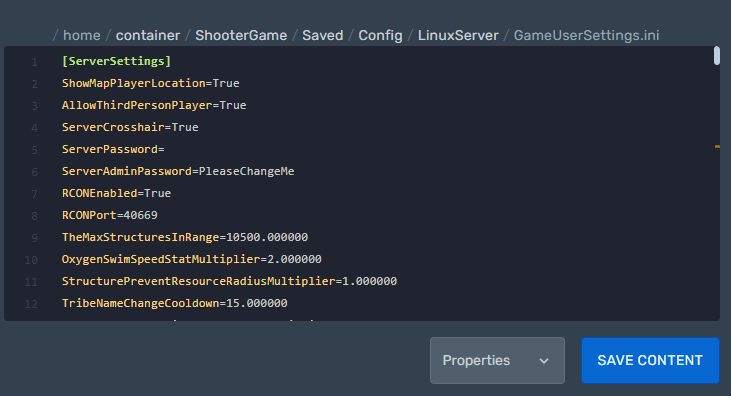This screenshot has height=396, width=731.
Task: Click the RCONPort=40669 line
Action: 110,215
